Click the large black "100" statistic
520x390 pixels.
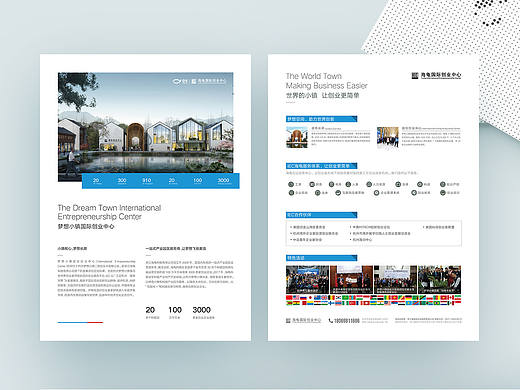(x=175, y=310)
